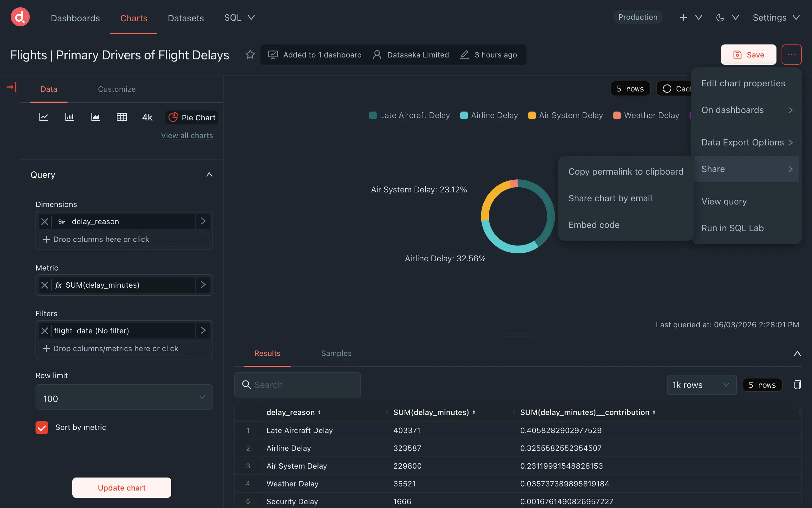Image resolution: width=812 pixels, height=508 pixels.
Task: Click the Save button
Action: tap(748, 54)
